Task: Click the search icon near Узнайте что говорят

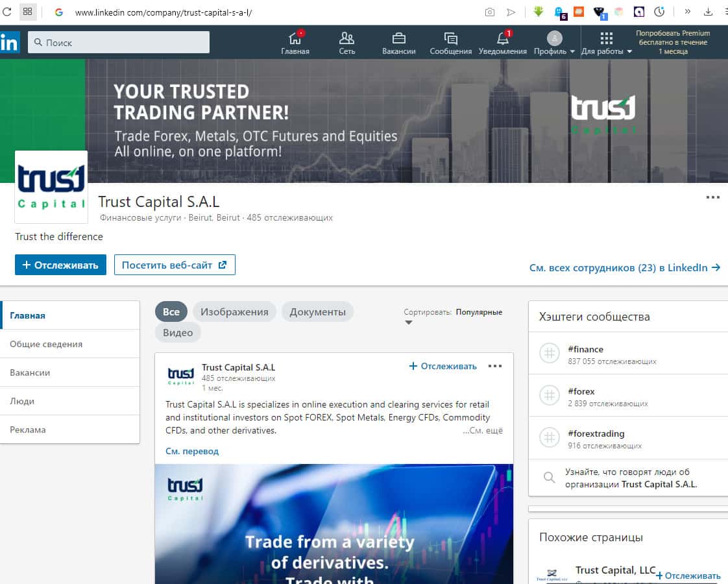Action: pos(550,477)
